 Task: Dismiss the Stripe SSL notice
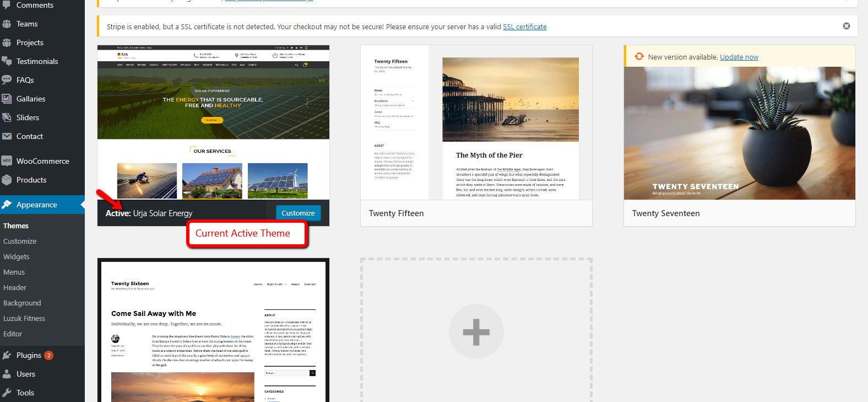click(x=847, y=26)
